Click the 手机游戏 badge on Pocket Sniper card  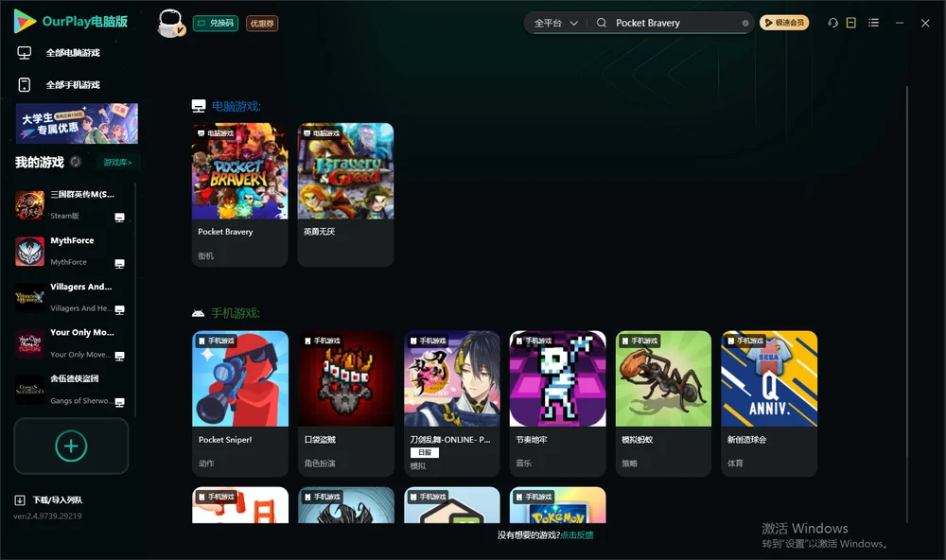pyautogui.click(x=216, y=341)
